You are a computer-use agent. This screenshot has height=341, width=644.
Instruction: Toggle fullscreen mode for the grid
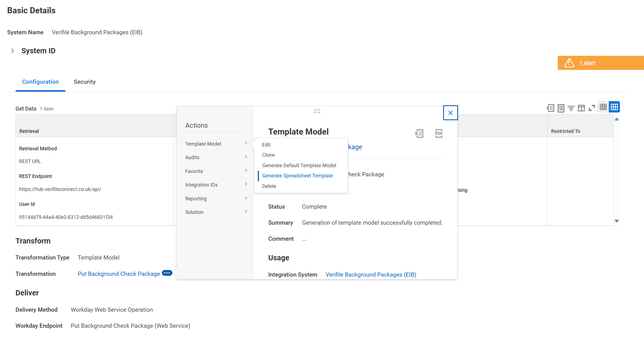592,108
